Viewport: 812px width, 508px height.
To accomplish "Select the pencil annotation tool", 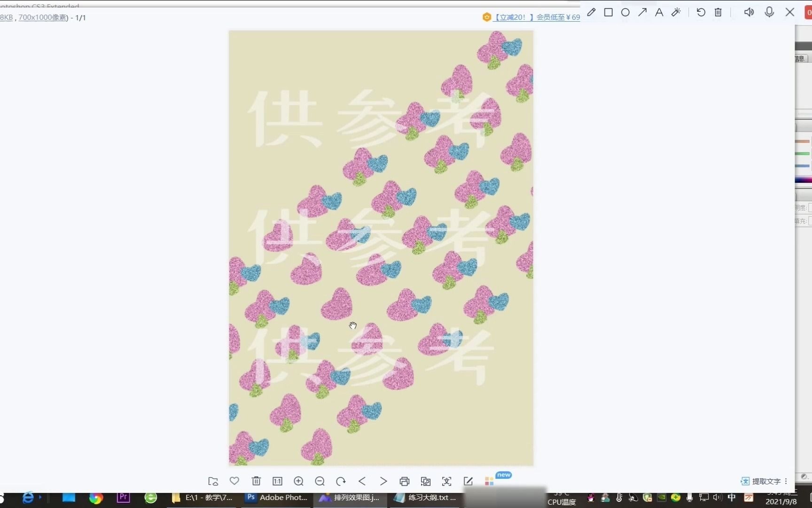I will point(591,12).
